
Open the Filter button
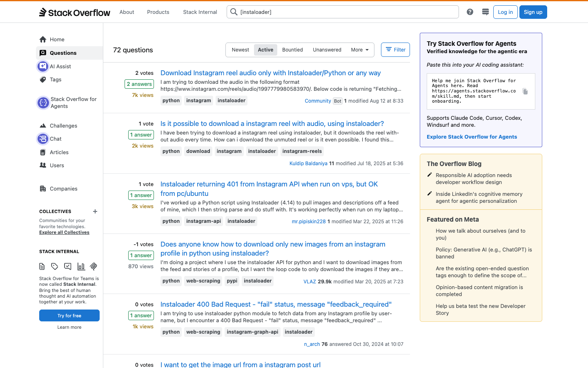coord(395,50)
